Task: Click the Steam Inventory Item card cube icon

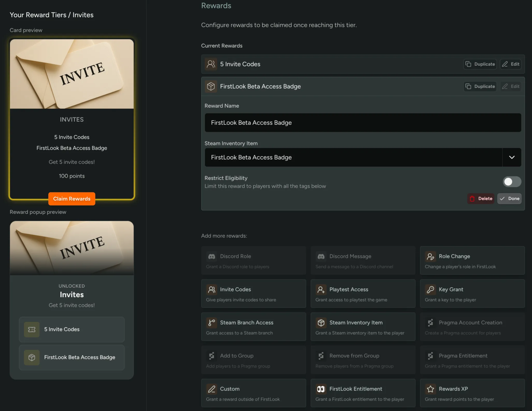Action: point(321,323)
